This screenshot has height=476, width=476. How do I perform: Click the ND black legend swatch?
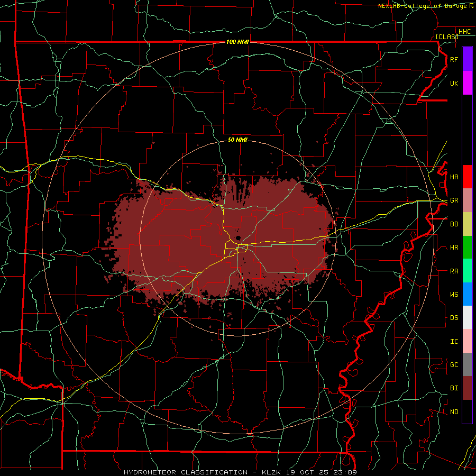[x=467, y=411]
